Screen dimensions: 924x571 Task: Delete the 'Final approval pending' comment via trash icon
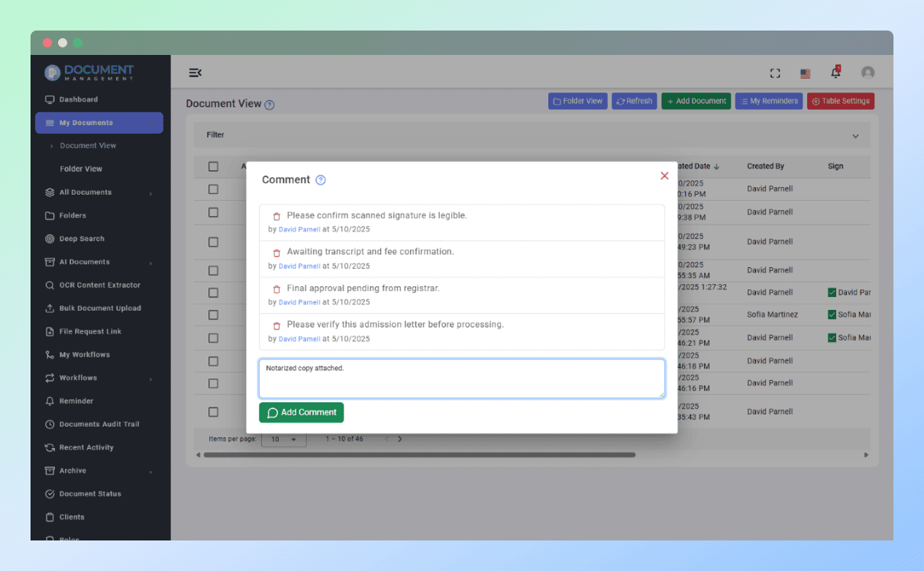(274, 288)
